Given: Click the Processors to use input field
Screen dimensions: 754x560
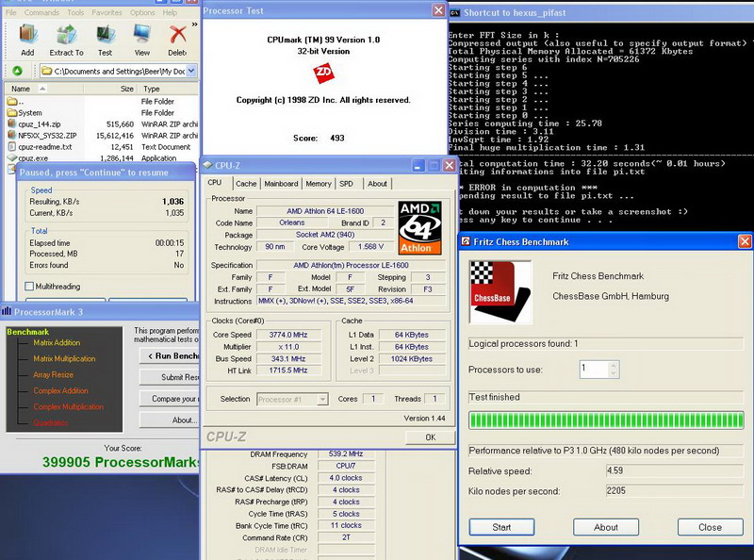Looking at the screenshot, I should (595, 369).
